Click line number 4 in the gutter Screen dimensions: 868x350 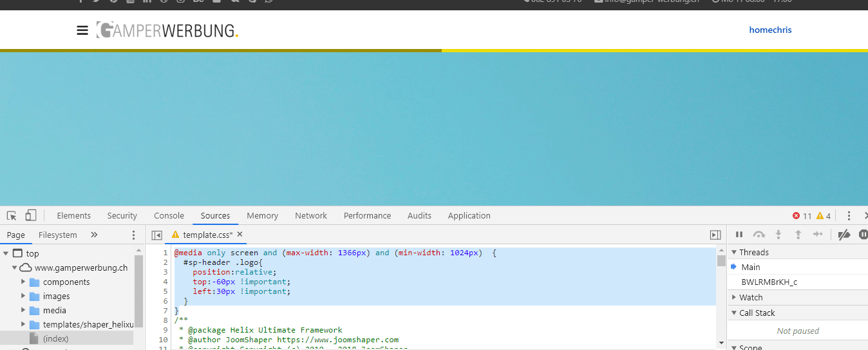click(x=165, y=282)
